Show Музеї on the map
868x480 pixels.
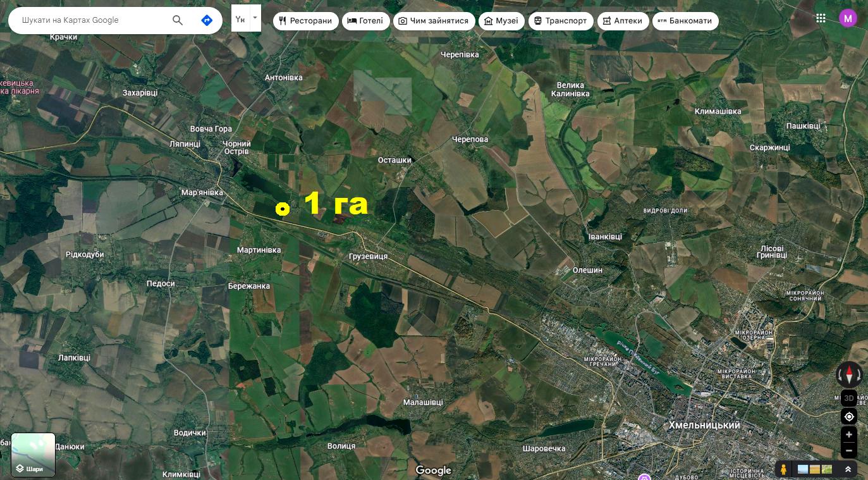pyautogui.click(x=501, y=21)
